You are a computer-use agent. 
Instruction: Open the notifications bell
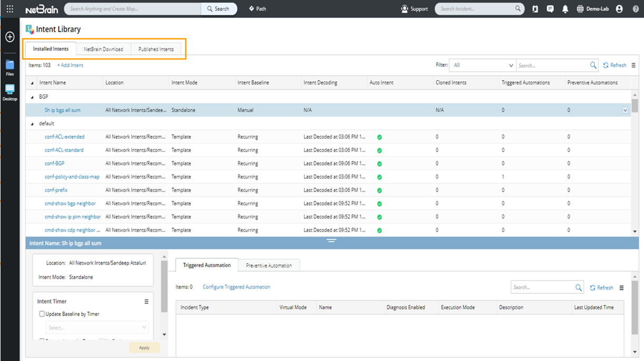565,9
